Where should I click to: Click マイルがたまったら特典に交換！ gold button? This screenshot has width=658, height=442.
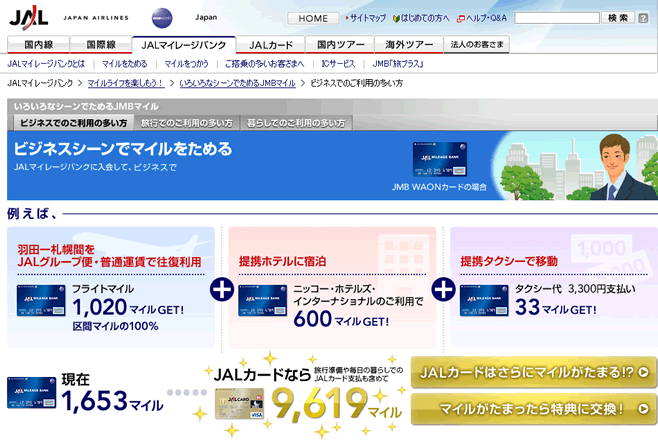click(534, 409)
